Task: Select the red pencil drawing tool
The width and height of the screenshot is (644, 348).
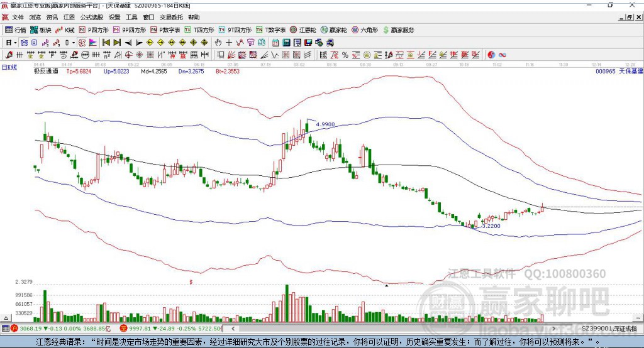Action: point(9,55)
